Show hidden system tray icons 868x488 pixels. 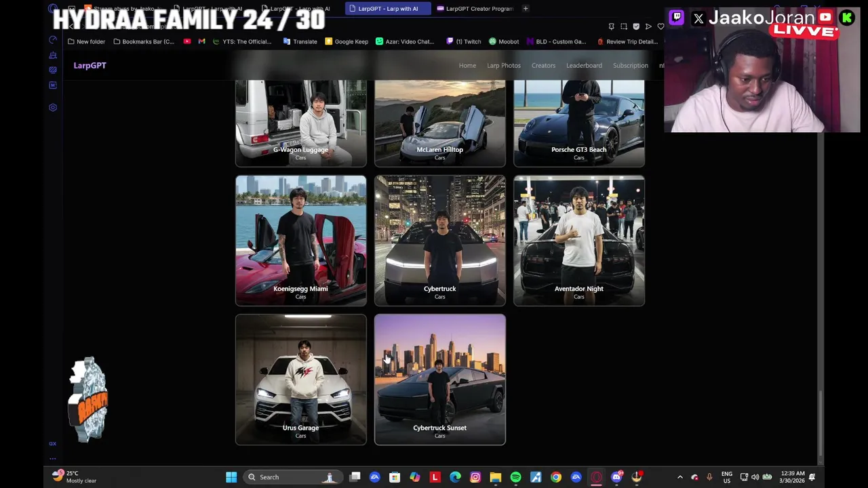click(x=680, y=477)
